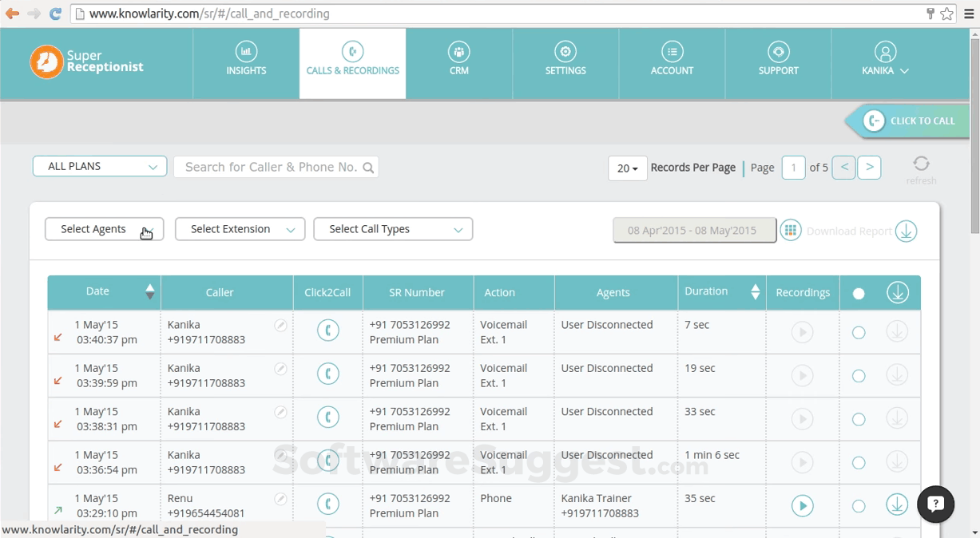
Task: Open the Select Call Types dropdown
Action: click(393, 229)
